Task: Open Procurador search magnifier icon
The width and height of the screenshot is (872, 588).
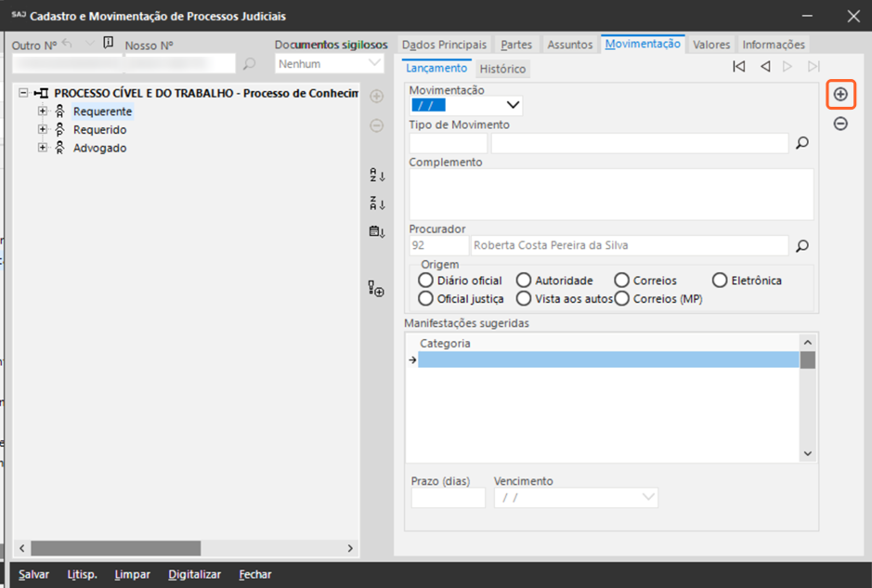Action: pos(802,246)
